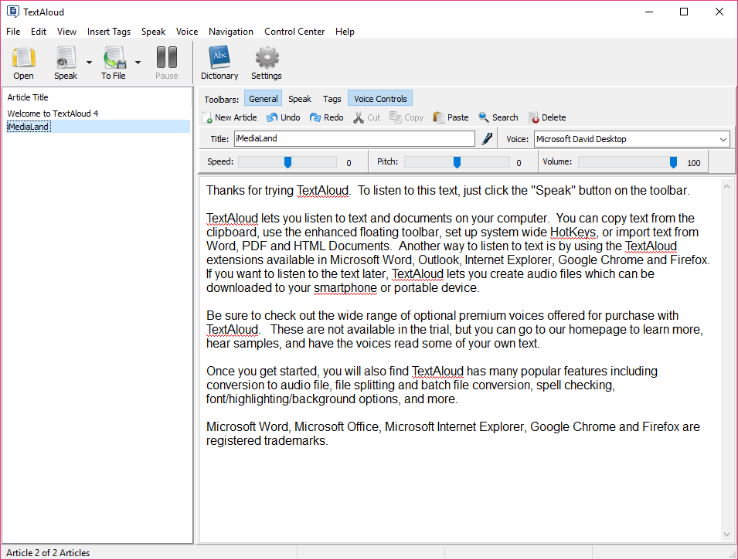Click the Volume slider handle
This screenshot has width=738, height=560.
(x=673, y=162)
